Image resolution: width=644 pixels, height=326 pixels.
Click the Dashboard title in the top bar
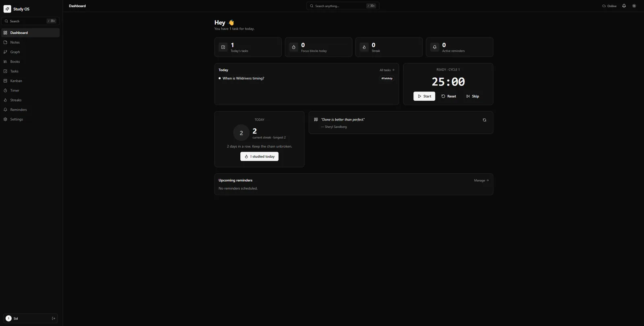coord(77,6)
